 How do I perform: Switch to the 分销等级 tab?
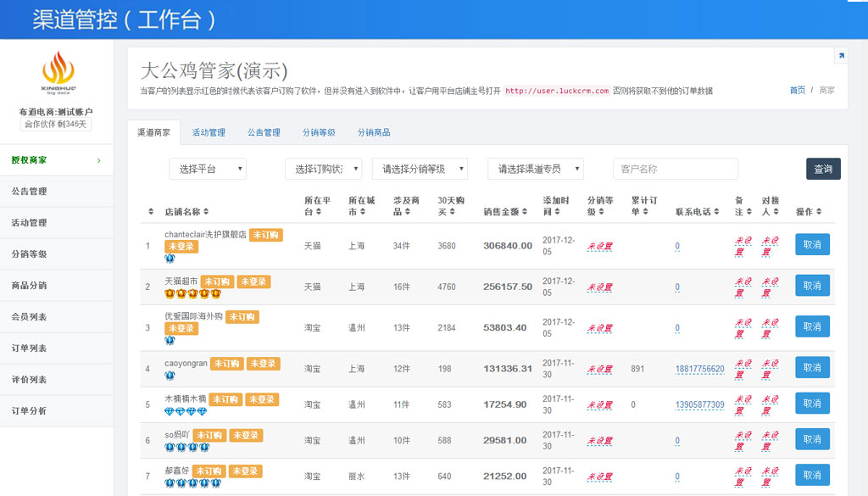point(319,132)
